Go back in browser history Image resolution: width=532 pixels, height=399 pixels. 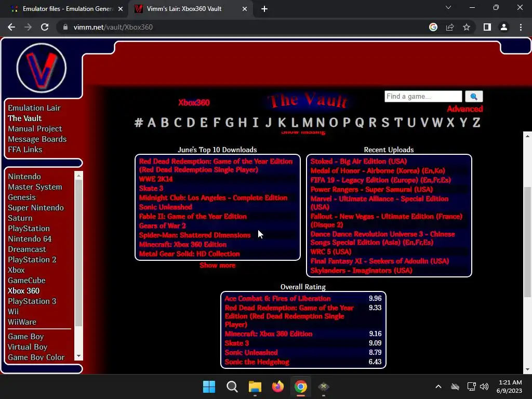(11, 27)
